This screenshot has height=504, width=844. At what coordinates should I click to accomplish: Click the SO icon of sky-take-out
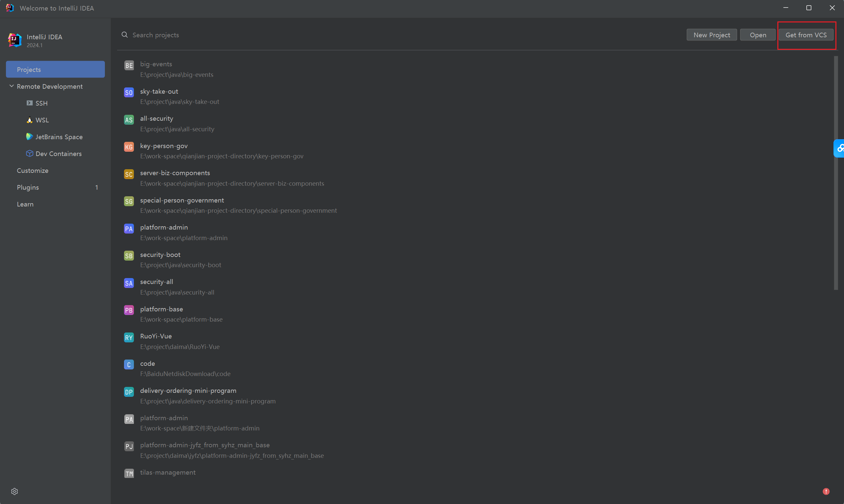click(x=129, y=92)
